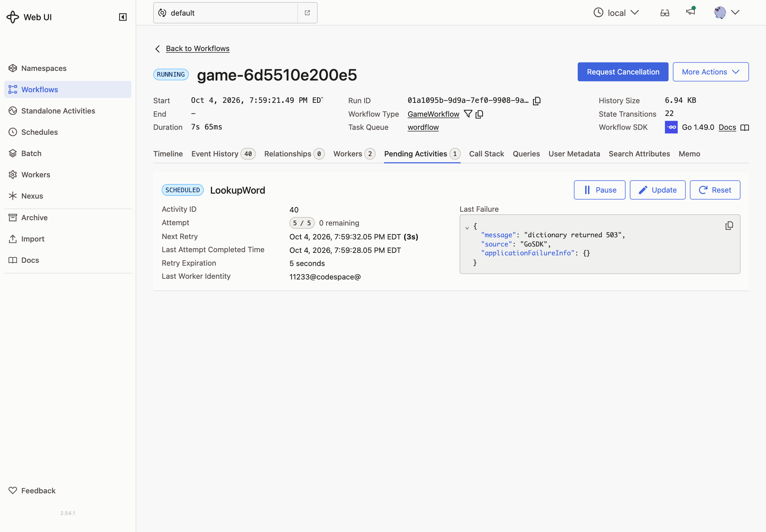Copy the Run ID
The width and height of the screenshot is (766, 532).
point(537,101)
